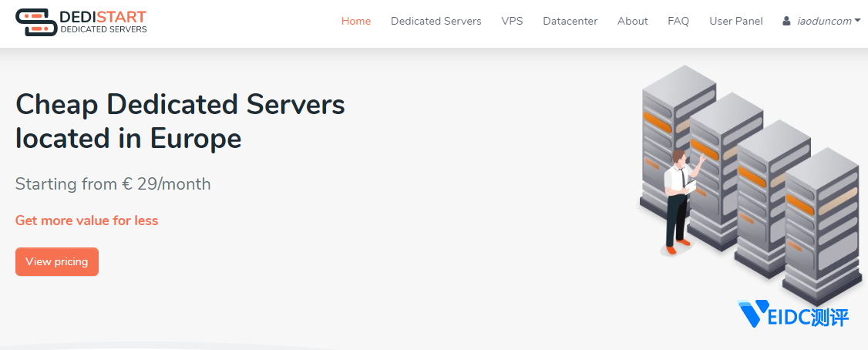868x350 pixels.
Task: Open the Dedicated Servers nav page
Action: (x=436, y=22)
